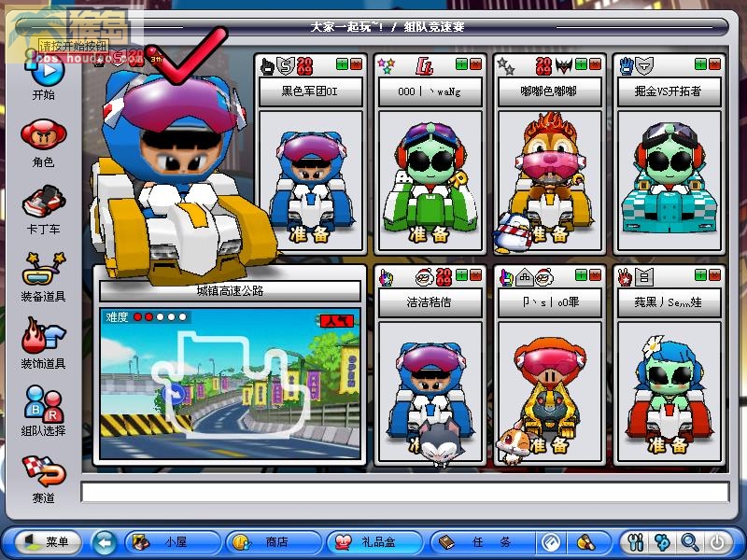Click the flashlight icon in the bottom bar
This screenshot has width=747, height=560.
pyautogui.click(x=585, y=542)
